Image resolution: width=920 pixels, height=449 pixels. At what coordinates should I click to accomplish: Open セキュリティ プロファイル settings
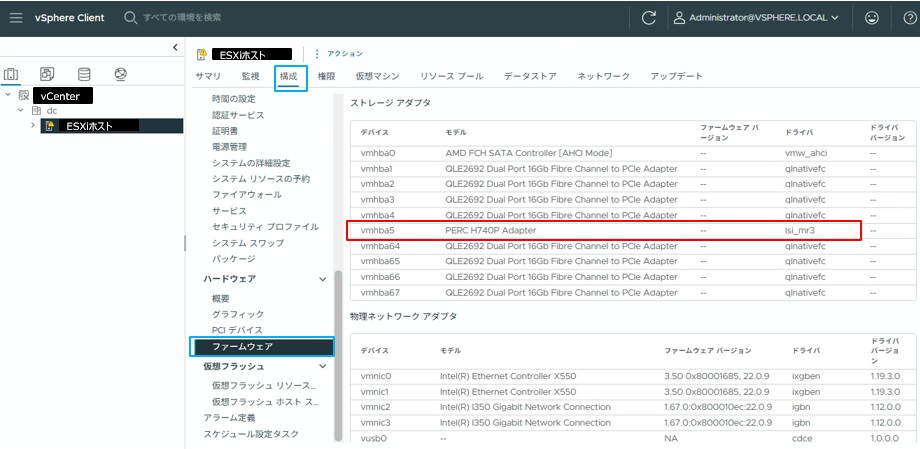coord(265,227)
